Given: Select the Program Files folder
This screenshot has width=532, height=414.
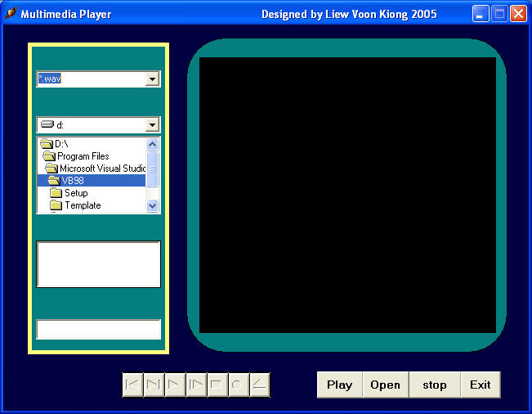Looking at the screenshot, I should point(83,156).
